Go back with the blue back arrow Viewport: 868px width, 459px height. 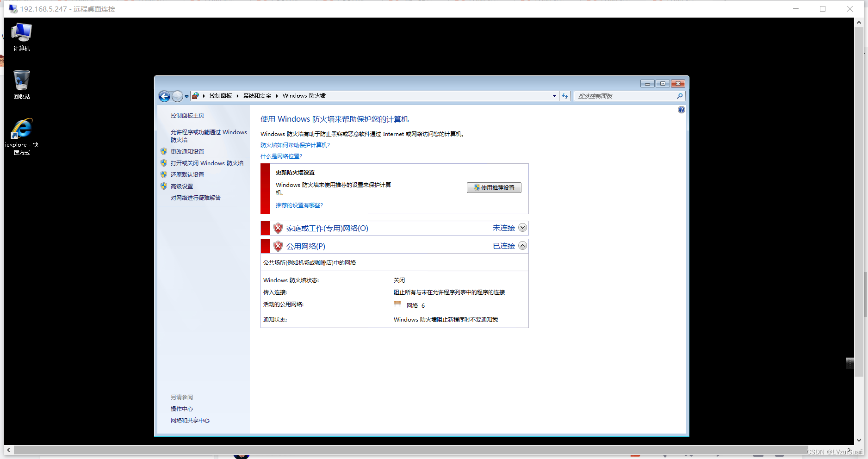click(164, 96)
